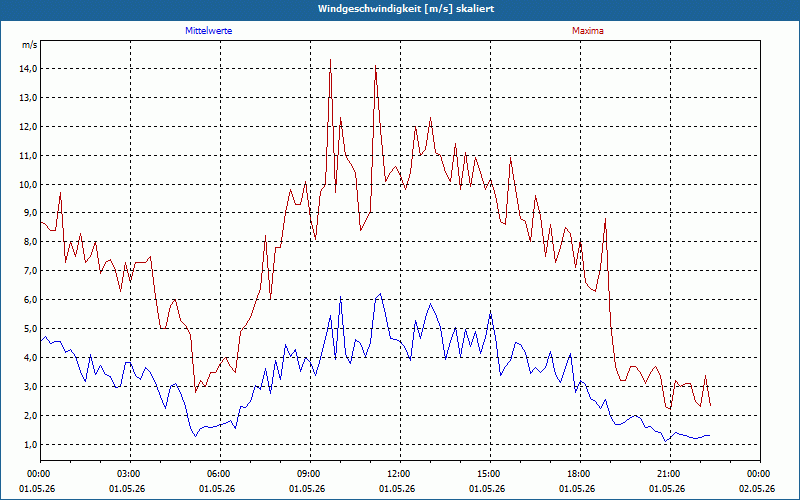Click the 14,0 y-axis value
The width and height of the screenshot is (800, 500).
coord(28,69)
